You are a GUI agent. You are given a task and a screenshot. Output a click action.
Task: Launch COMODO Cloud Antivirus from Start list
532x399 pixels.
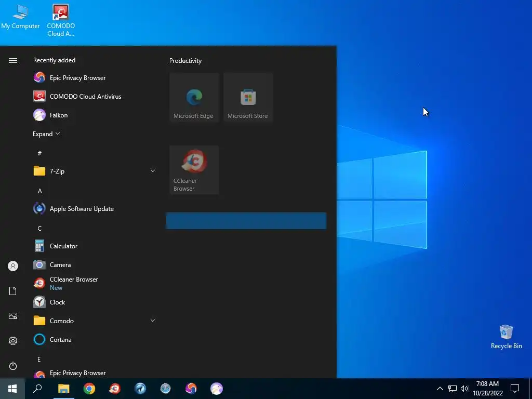[95, 96]
